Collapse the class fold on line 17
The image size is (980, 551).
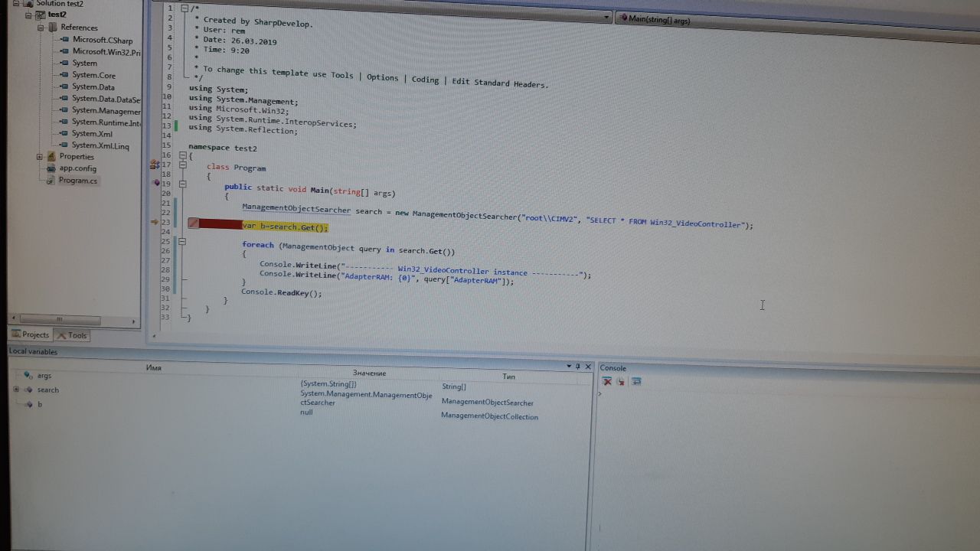tap(183, 165)
